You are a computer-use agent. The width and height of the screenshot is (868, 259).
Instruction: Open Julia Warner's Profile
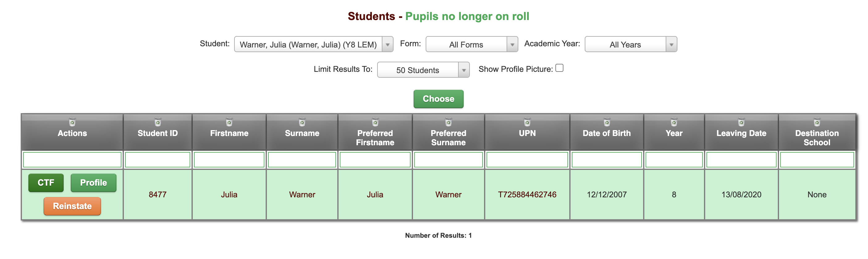tap(93, 183)
